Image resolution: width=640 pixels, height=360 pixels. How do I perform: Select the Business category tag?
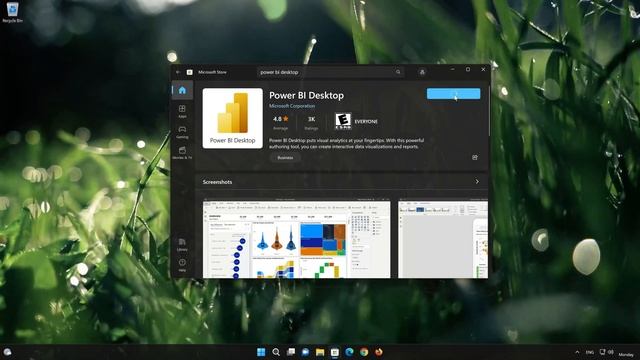(x=285, y=158)
